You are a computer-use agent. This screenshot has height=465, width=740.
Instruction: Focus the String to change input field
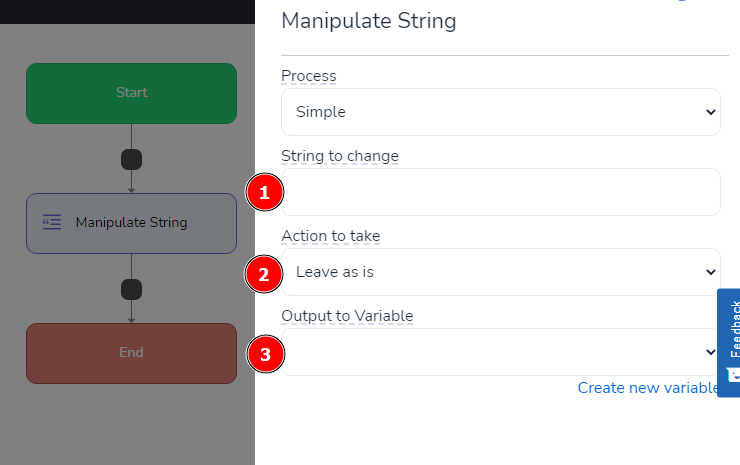pyautogui.click(x=501, y=192)
